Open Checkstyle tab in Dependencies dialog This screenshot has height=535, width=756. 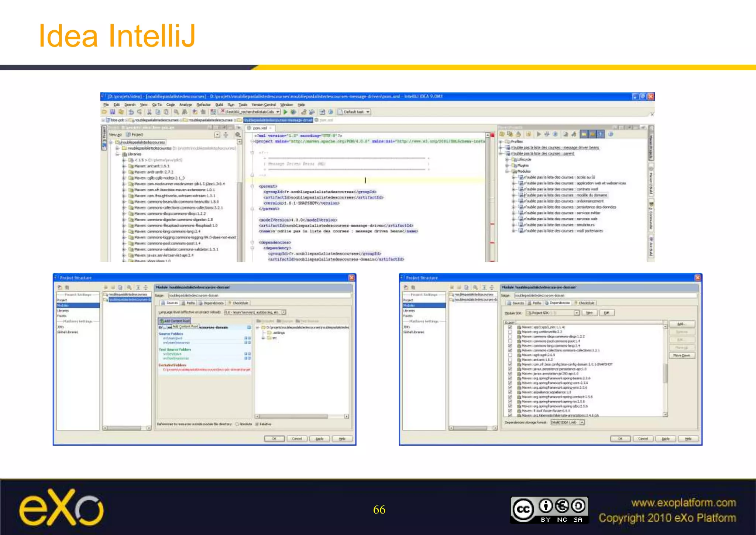pos(585,303)
